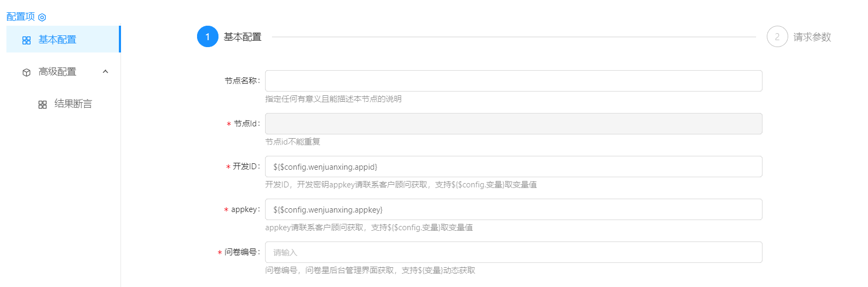Click the 问卷编号 form label

tap(241, 252)
